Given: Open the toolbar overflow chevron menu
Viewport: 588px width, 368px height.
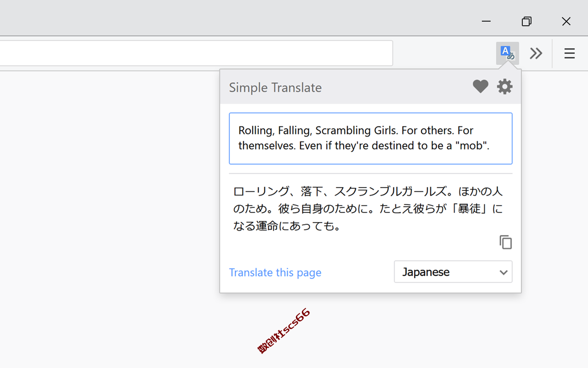Looking at the screenshot, I should (536, 53).
